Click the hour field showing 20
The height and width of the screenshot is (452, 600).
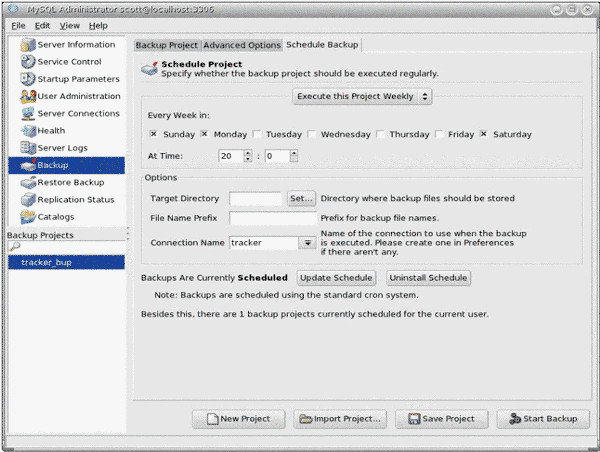(231, 156)
